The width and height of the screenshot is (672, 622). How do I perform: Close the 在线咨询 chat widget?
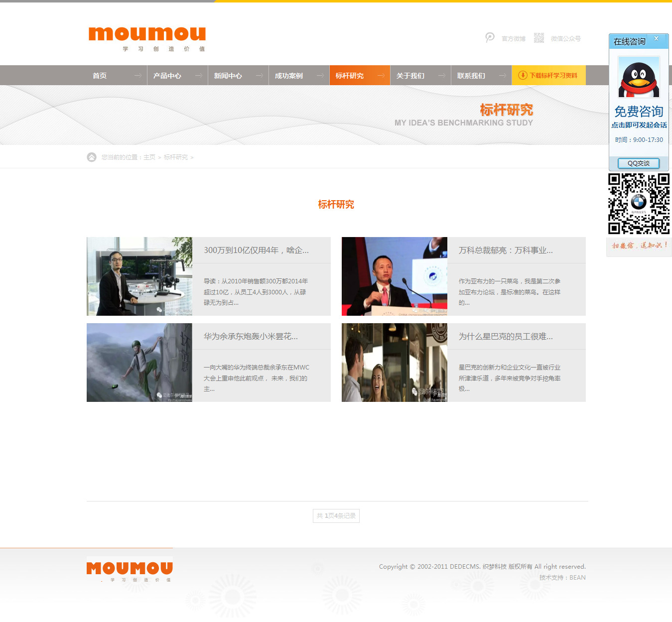pos(657,39)
